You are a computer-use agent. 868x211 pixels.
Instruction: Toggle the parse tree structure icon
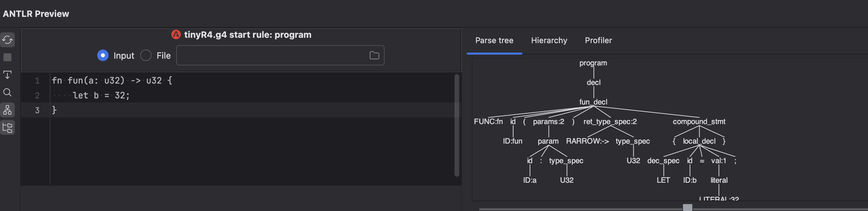[x=7, y=110]
